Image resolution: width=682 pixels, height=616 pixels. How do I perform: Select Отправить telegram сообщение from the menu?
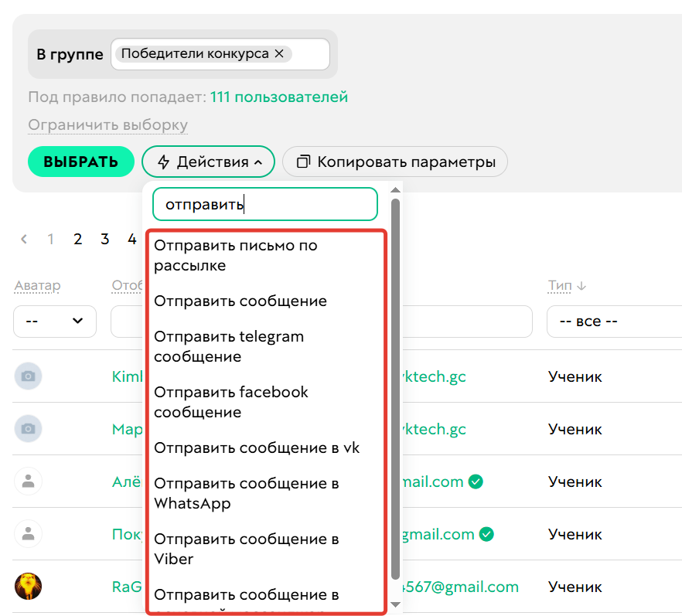[228, 346]
